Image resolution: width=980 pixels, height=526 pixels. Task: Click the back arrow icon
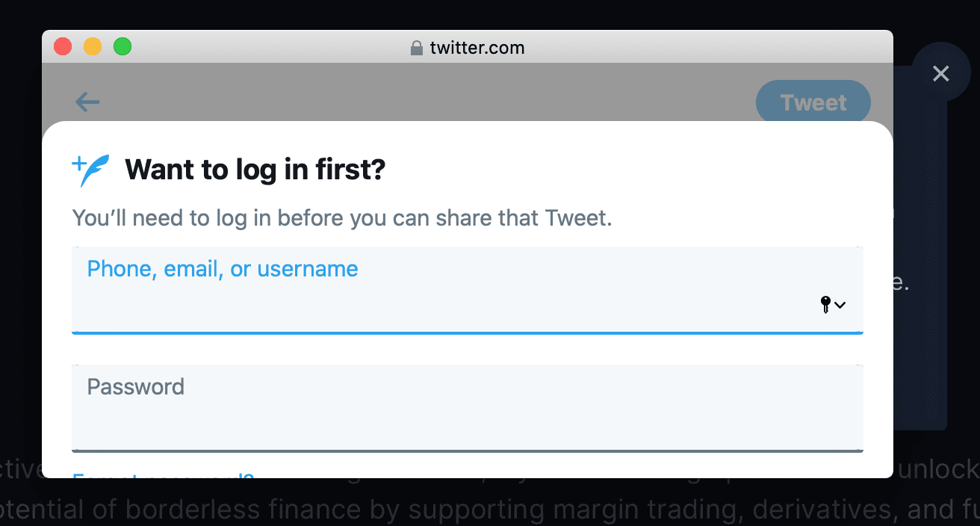click(x=87, y=102)
